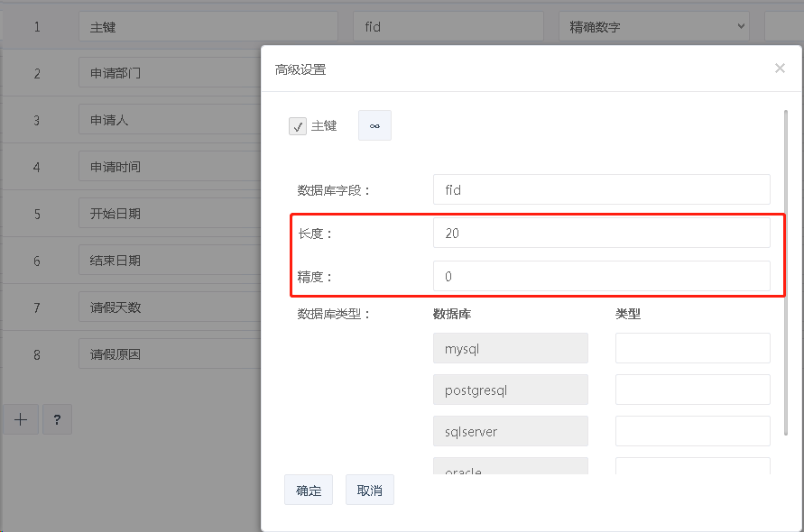This screenshot has width=804, height=532.
Task: Click the 确定 button
Action: (308, 491)
